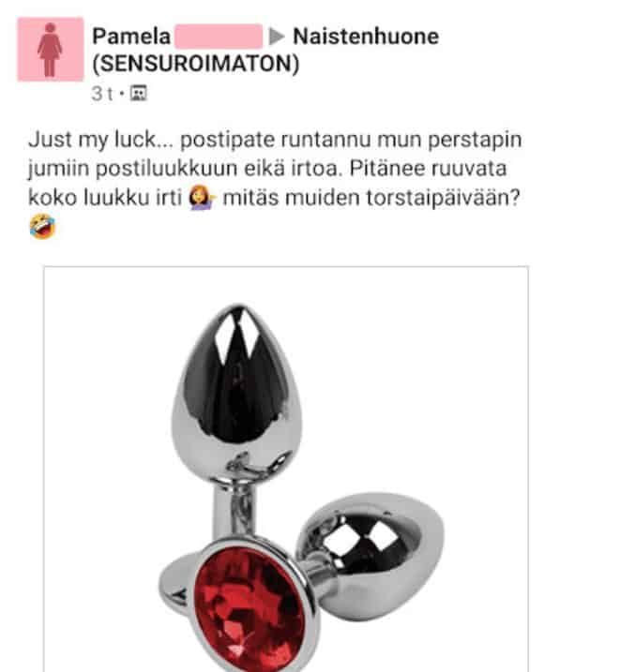Open the Naistenhuone group link

[x=366, y=37]
